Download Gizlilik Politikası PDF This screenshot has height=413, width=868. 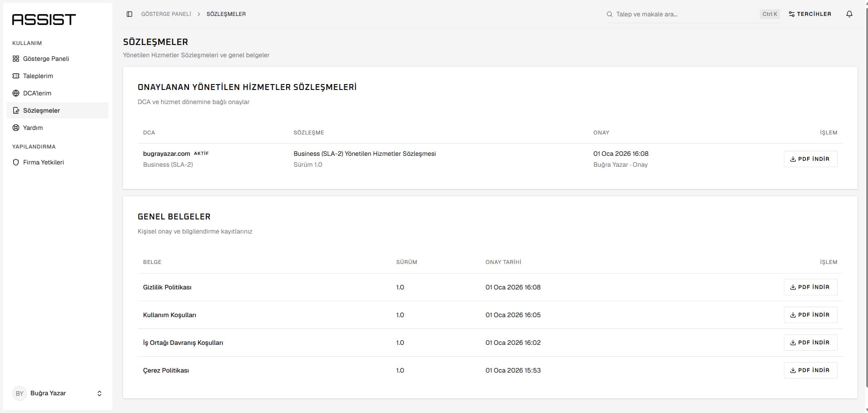click(x=810, y=287)
